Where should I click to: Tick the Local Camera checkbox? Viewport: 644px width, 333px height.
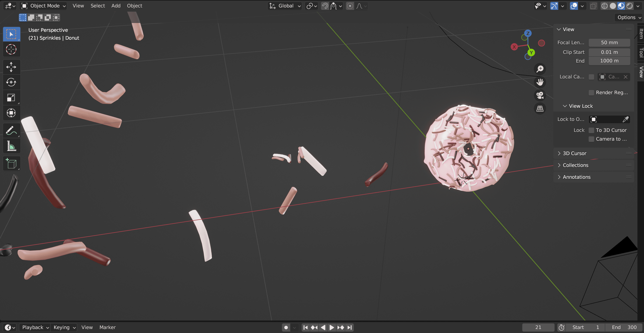[x=591, y=77]
